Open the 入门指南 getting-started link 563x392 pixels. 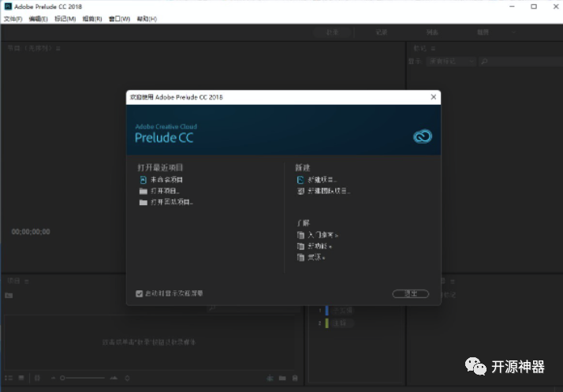323,235
